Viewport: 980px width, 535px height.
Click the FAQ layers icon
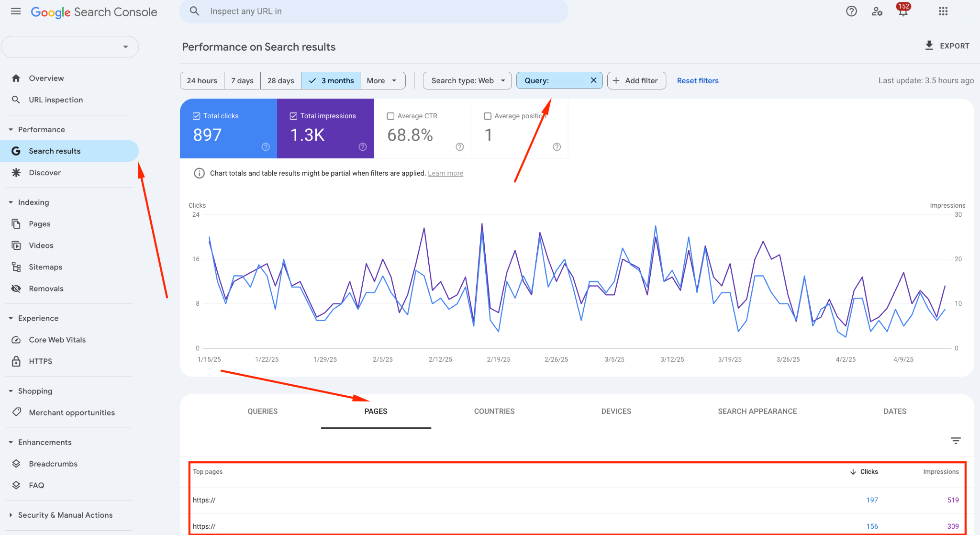click(x=16, y=485)
